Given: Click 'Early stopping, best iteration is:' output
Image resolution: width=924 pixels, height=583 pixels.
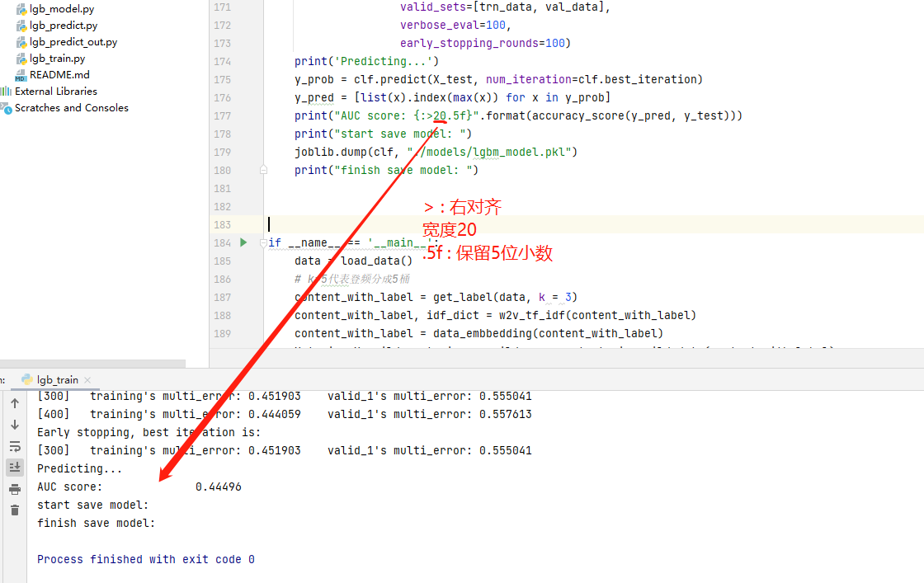Looking at the screenshot, I should (x=148, y=432).
